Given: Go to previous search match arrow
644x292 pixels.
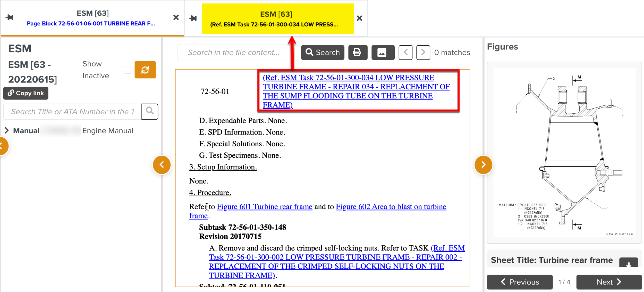Looking at the screenshot, I should [405, 53].
